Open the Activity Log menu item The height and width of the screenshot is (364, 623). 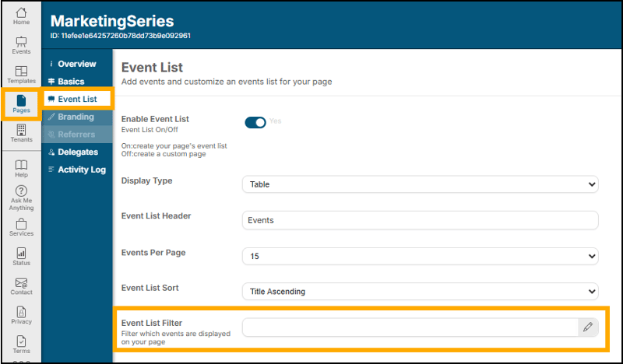click(x=81, y=170)
